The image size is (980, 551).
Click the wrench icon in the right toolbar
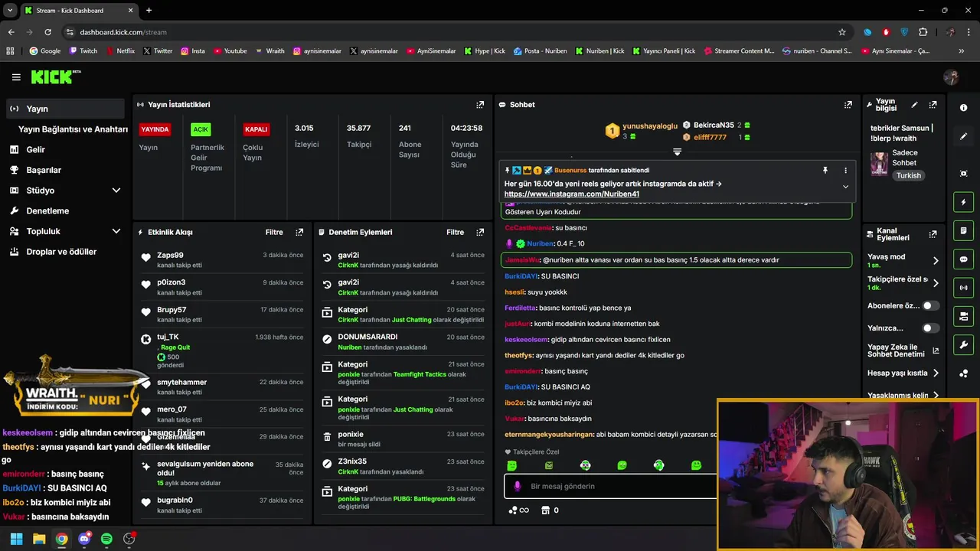coord(963,344)
